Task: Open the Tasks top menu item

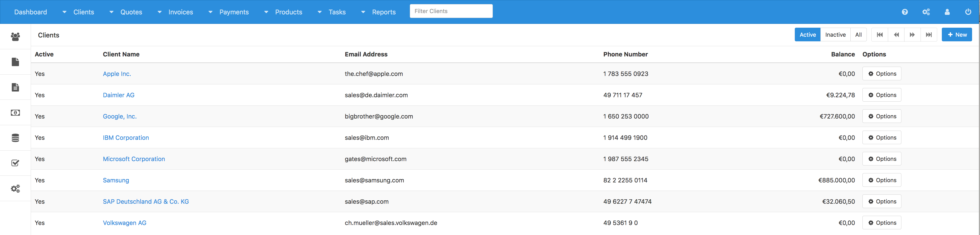Action: pyautogui.click(x=337, y=12)
